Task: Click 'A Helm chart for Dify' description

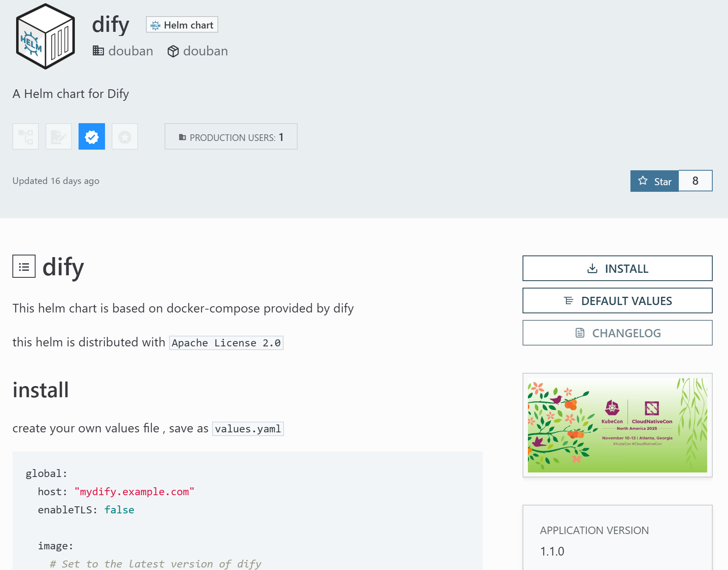Action: pyautogui.click(x=71, y=94)
